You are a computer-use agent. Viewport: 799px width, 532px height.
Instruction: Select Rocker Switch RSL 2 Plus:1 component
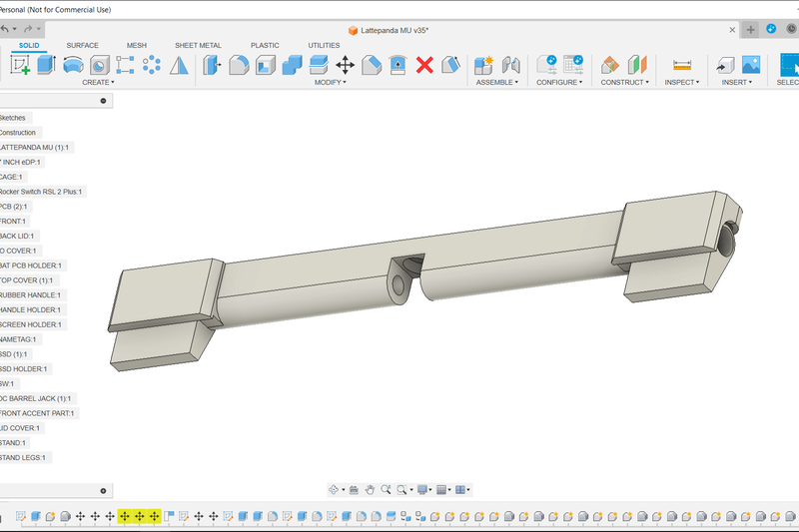pyautogui.click(x=40, y=192)
